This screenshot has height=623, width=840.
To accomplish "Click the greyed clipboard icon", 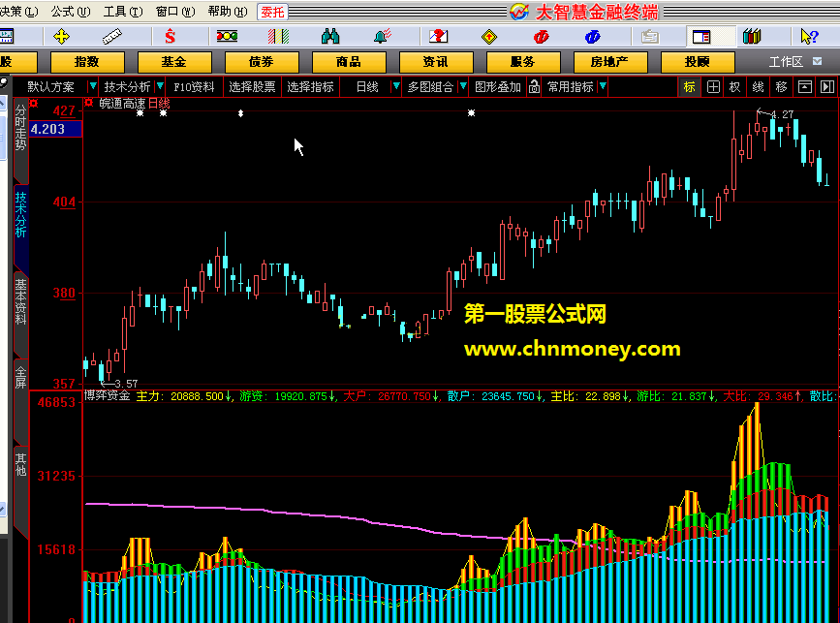I will 650,37.
